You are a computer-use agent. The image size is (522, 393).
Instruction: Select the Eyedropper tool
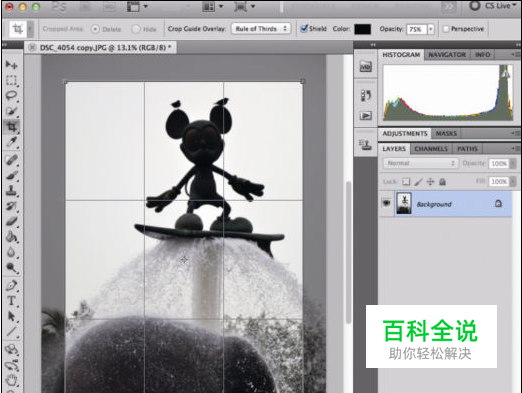coord(11,142)
